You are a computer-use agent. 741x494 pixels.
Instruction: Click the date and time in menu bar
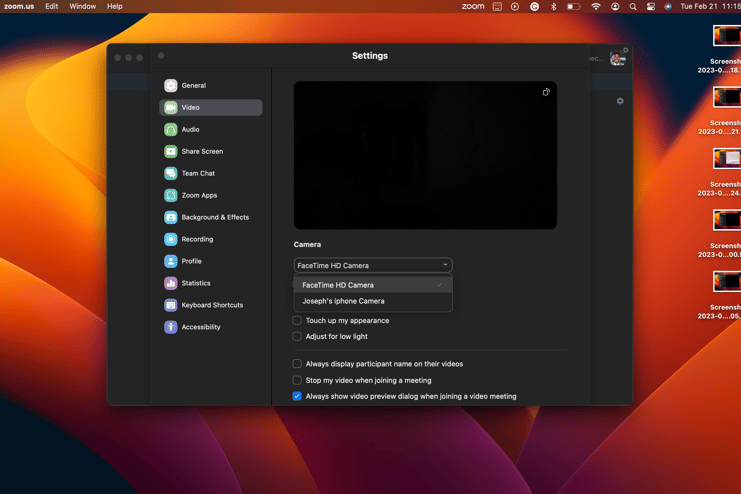coord(710,7)
